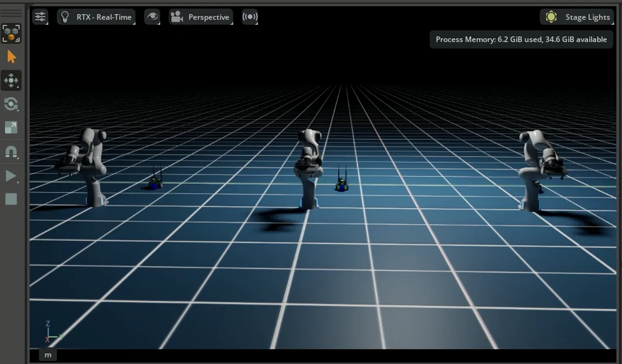
Task: Open the Stage Lights lighting menu
Action: [577, 17]
